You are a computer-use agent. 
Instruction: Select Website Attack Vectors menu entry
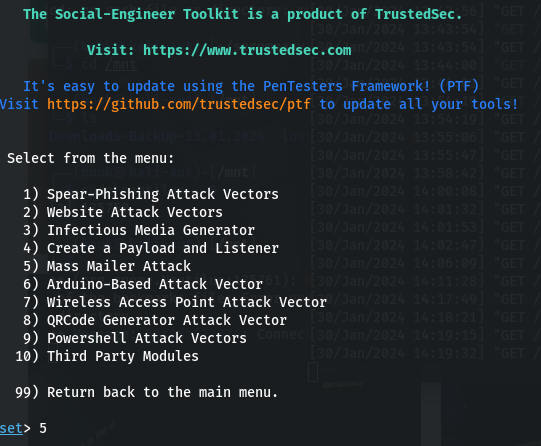(x=123, y=212)
